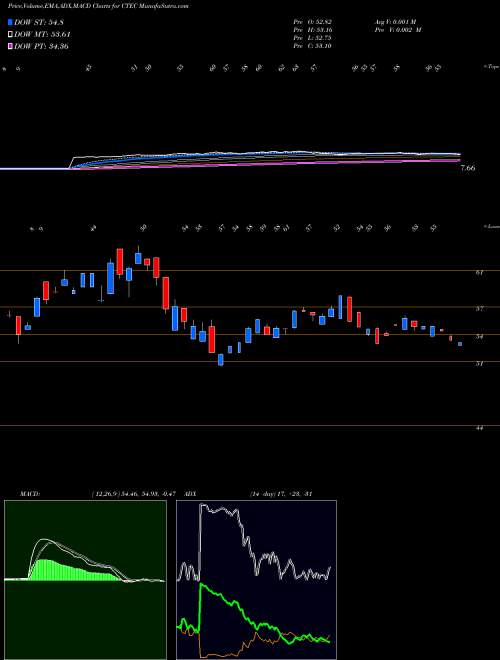Click the lowest blue candle near 51 line

[221, 360]
